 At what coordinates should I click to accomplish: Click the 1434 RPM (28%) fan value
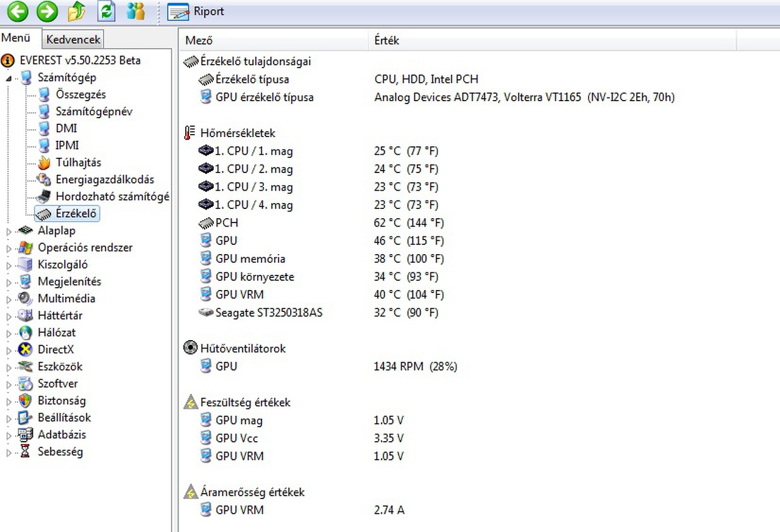click(416, 367)
